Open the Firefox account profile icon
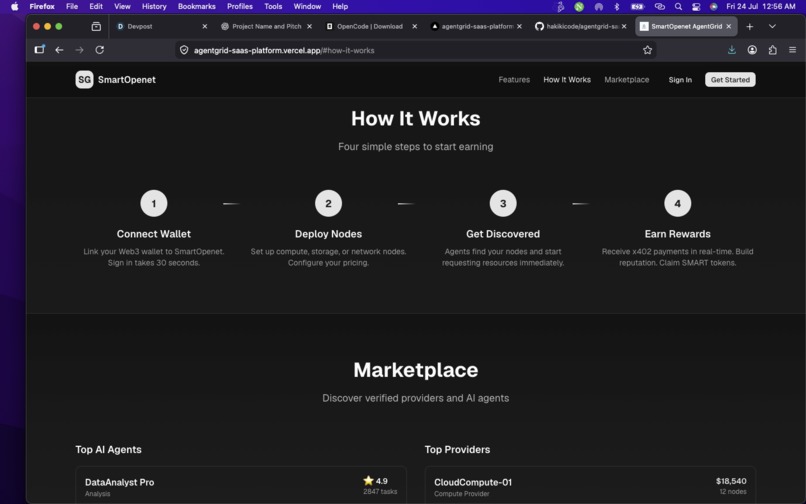Viewport: 806px width, 504px height. [x=752, y=50]
